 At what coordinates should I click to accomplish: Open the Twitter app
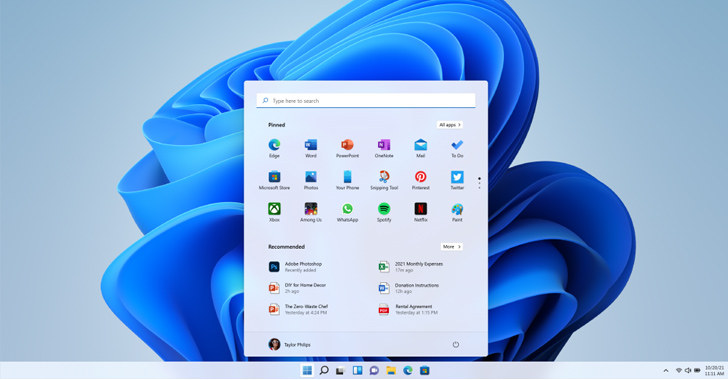coord(457,180)
